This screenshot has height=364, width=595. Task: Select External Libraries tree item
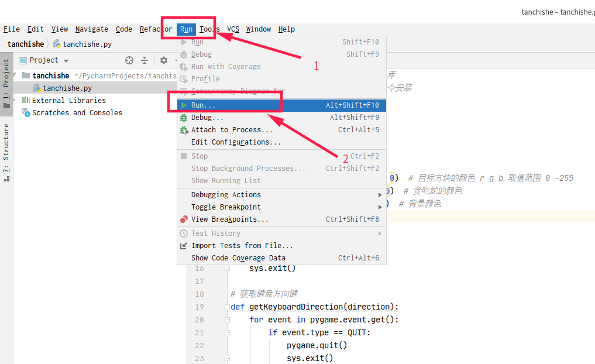pyautogui.click(x=68, y=100)
